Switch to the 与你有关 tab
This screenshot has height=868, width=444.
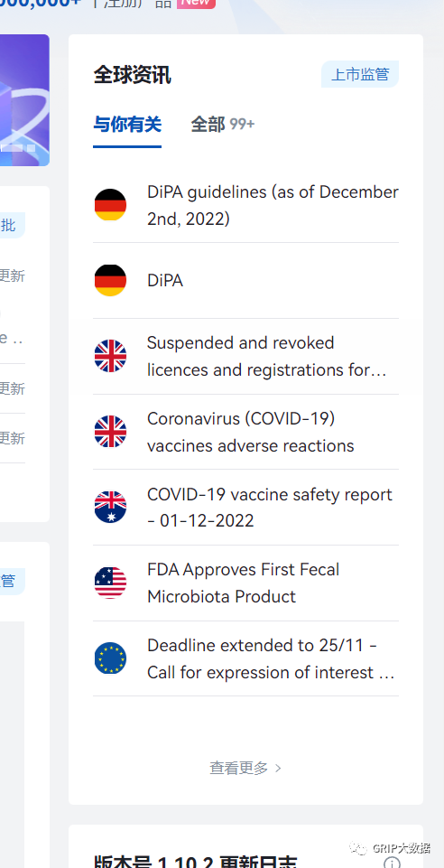tap(127, 125)
